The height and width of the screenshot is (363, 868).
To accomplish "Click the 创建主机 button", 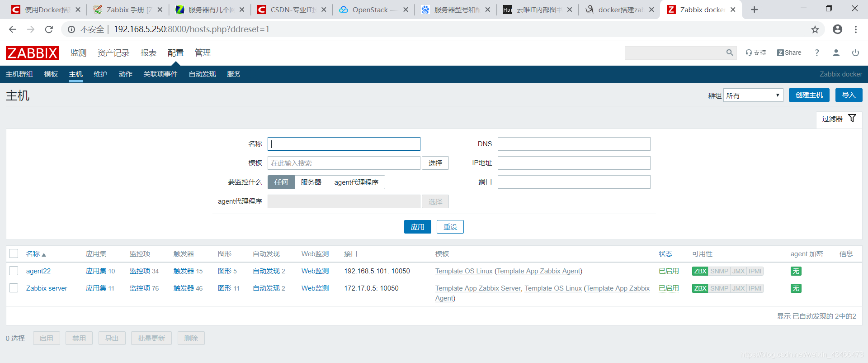I will pos(809,95).
